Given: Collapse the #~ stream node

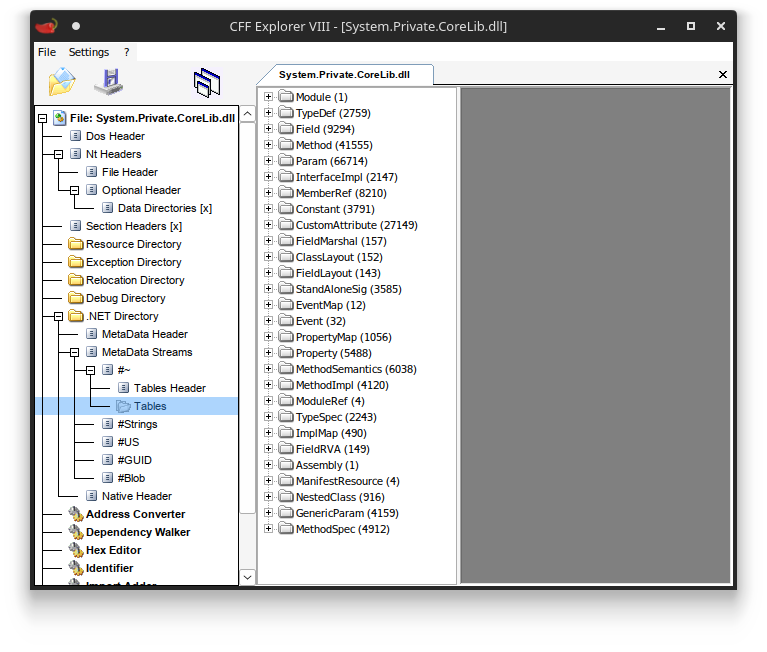Looking at the screenshot, I should [x=90, y=370].
